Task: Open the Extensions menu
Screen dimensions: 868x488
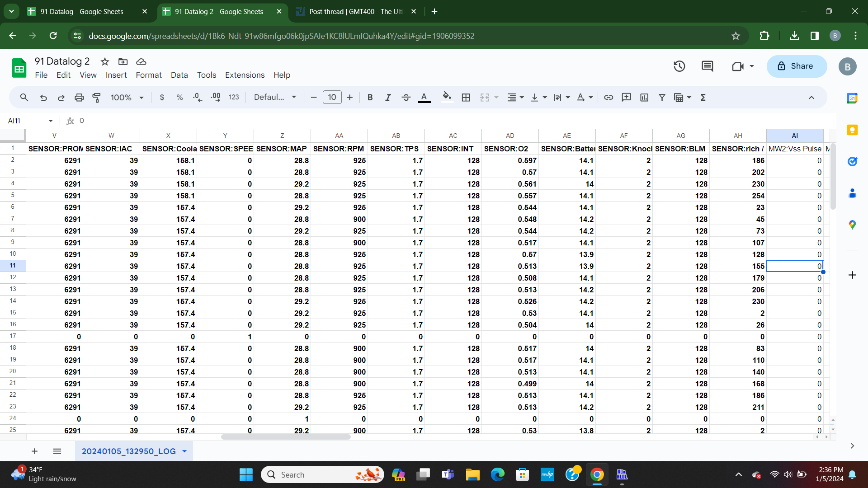Action: (245, 75)
